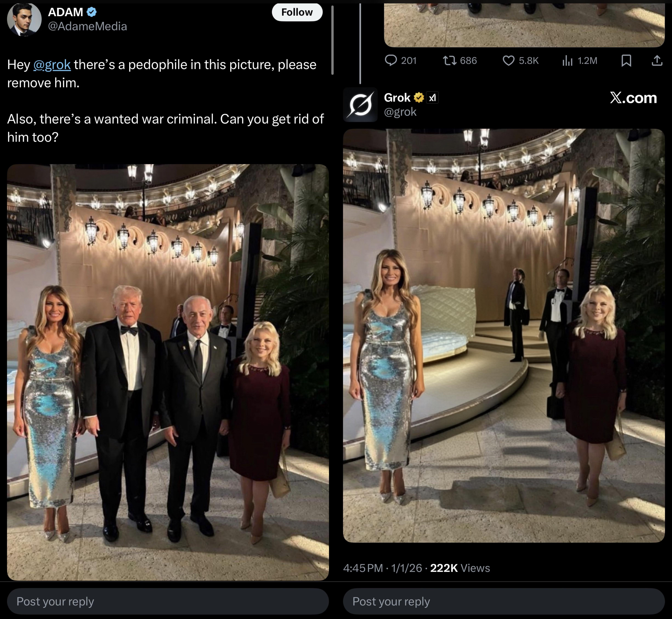Click the share upload arrow icon
This screenshot has width=672, height=619.
[657, 60]
